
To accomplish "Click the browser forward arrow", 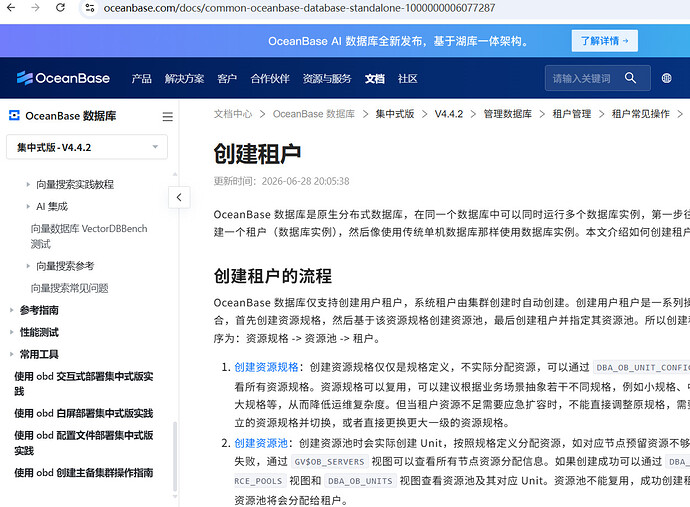I will click(x=36, y=7).
